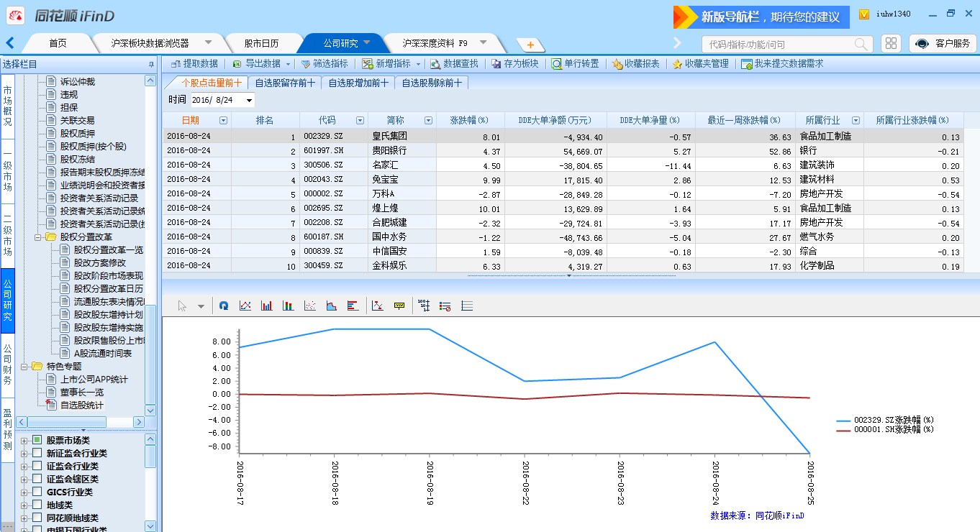
Task: Collapse the 股权分置改革 tree folder
Action: [37, 237]
